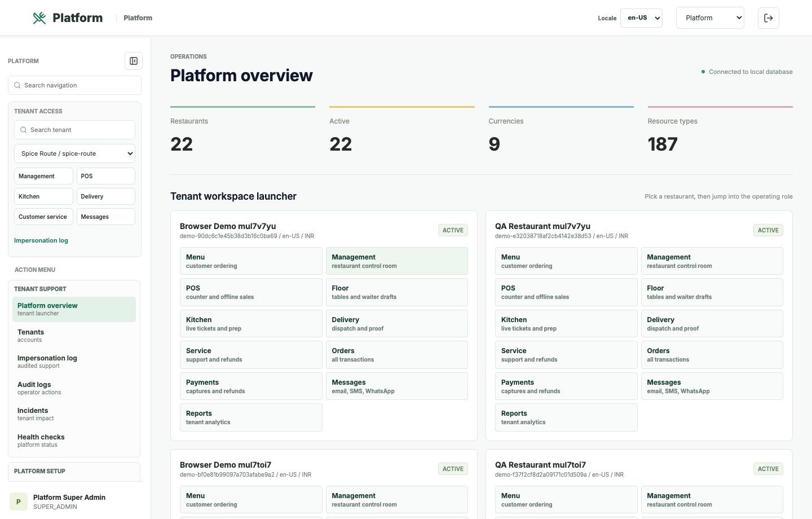Select Platform overview in the sidebar
812x519 pixels.
click(74, 309)
